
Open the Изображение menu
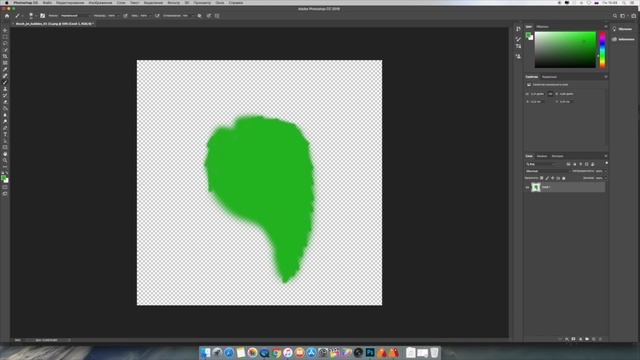pos(100,2)
